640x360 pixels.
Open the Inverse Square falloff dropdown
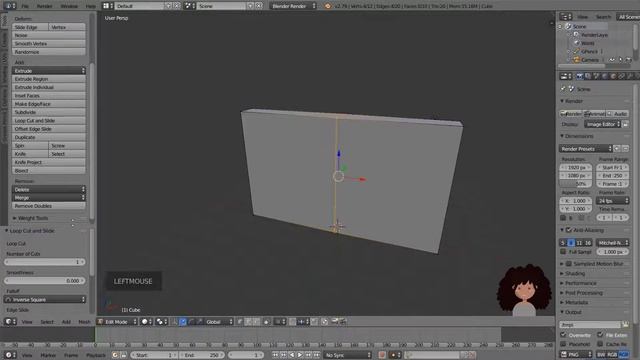coord(45,300)
